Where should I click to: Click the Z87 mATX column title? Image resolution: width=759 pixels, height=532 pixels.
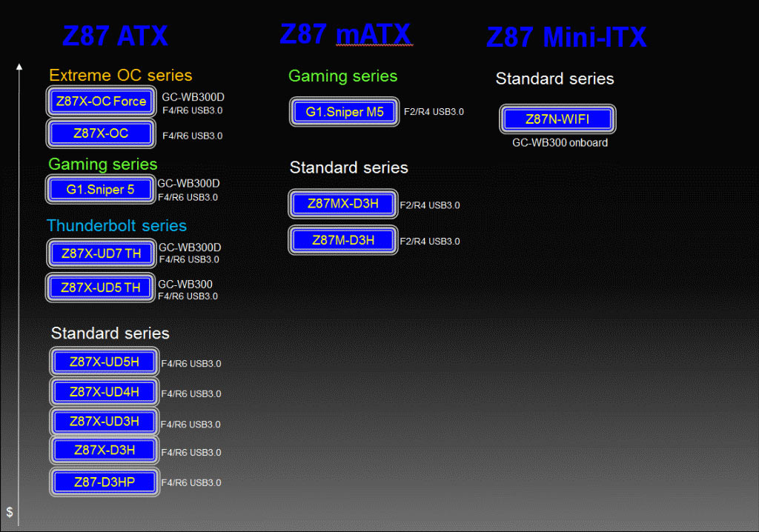coord(345,34)
